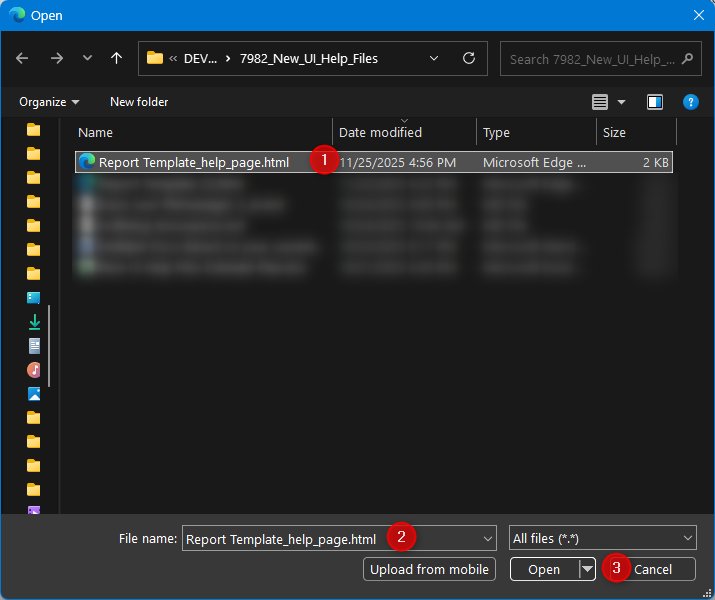Expand the File name dropdown chevron
This screenshot has height=600, width=715.
pos(487,539)
